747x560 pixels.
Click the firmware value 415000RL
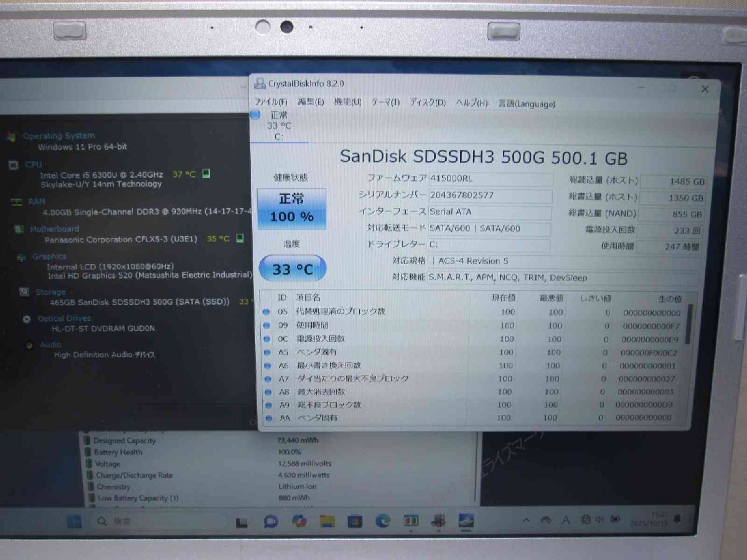coord(491,179)
